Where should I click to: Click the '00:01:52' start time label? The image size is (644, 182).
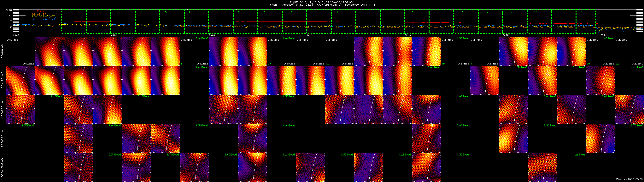click(12, 39)
